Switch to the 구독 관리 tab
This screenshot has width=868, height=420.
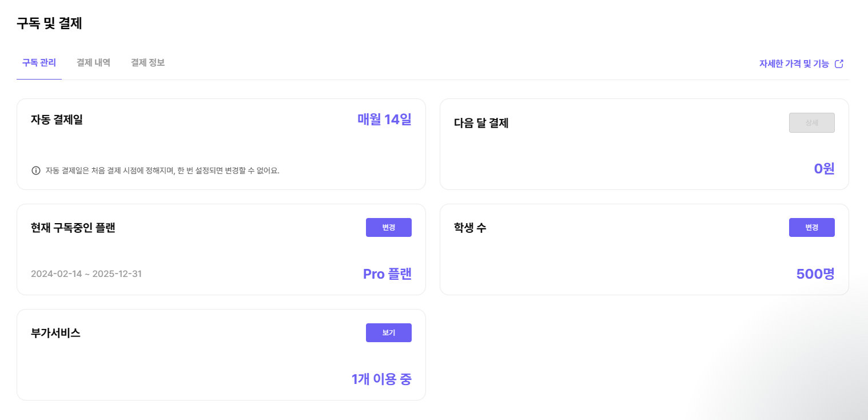coord(39,62)
